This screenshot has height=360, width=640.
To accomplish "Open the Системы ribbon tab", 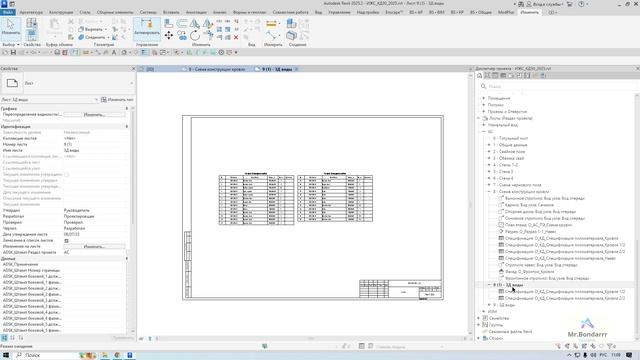I will pyautogui.click(x=148, y=12).
